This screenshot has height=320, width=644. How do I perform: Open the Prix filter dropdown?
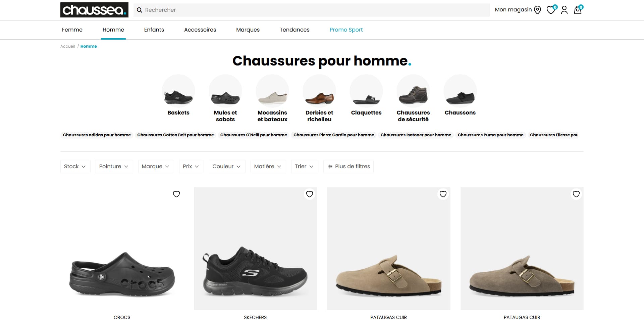(192, 167)
